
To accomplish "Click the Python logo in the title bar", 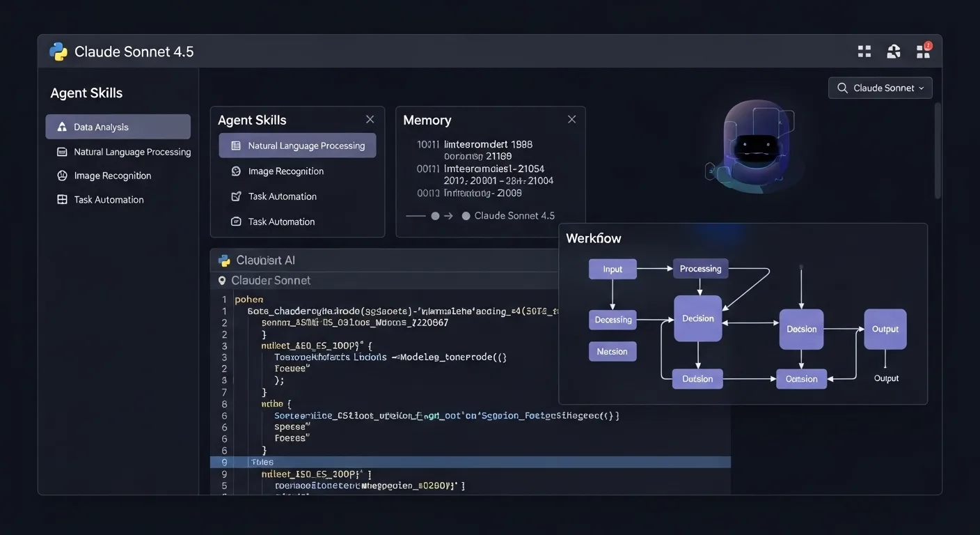I will click(x=58, y=52).
